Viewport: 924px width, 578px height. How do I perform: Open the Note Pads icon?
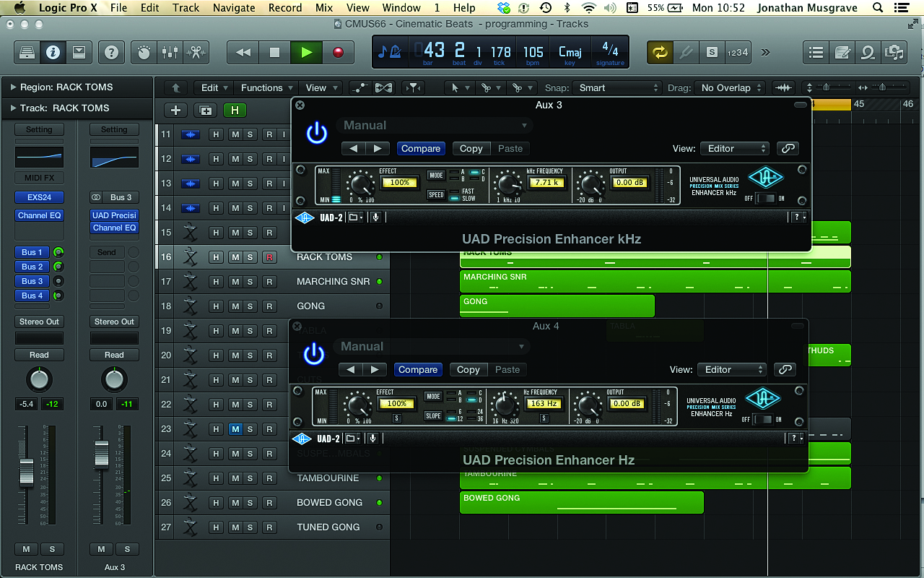point(842,52)
